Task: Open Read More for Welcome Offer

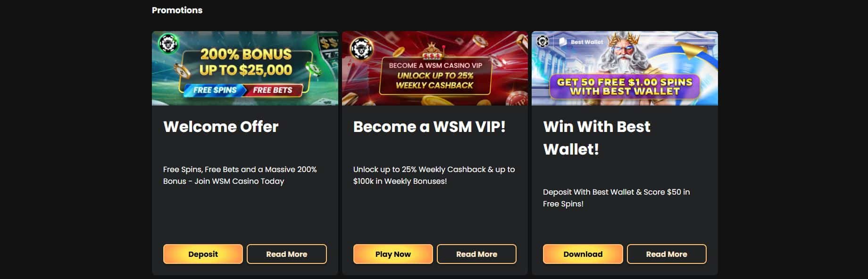Action: (286, 254)
